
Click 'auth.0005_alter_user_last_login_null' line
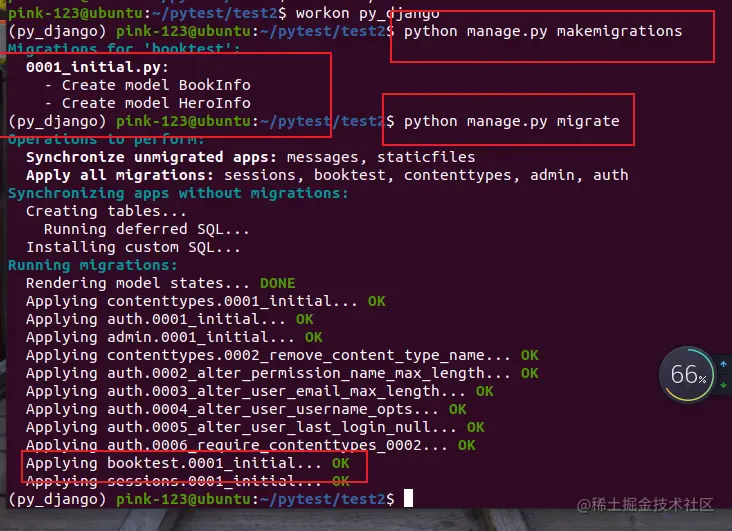point(255,427)
